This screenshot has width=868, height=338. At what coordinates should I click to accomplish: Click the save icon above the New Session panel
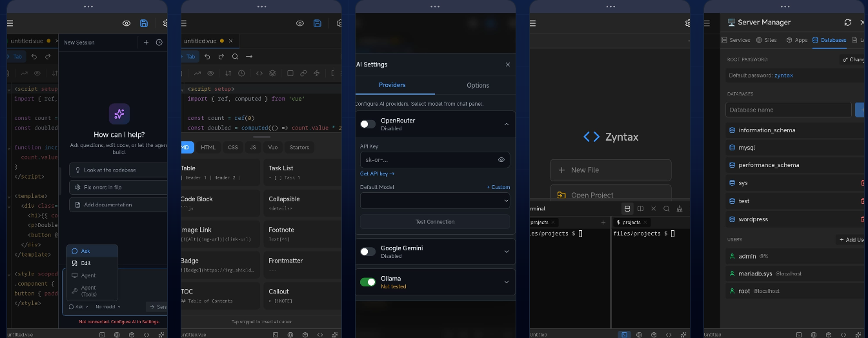pos(144,23)
